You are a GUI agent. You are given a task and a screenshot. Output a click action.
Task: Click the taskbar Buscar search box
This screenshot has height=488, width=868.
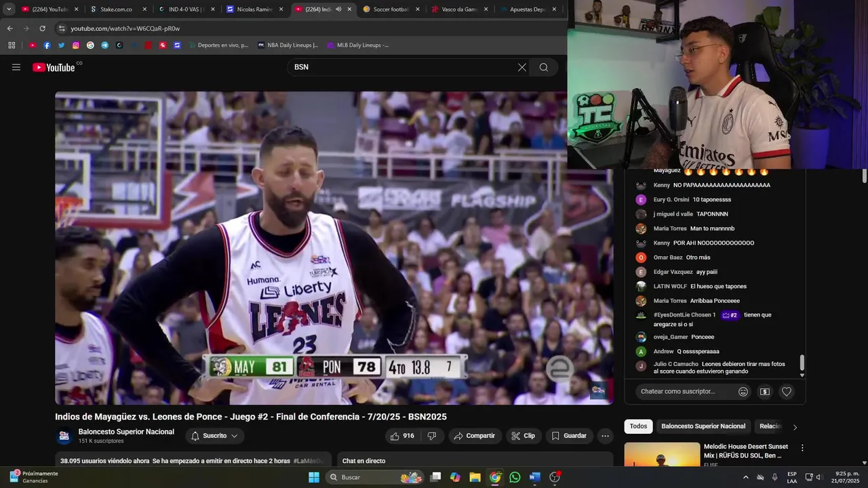pyautogui.click(x=375, y=477)
